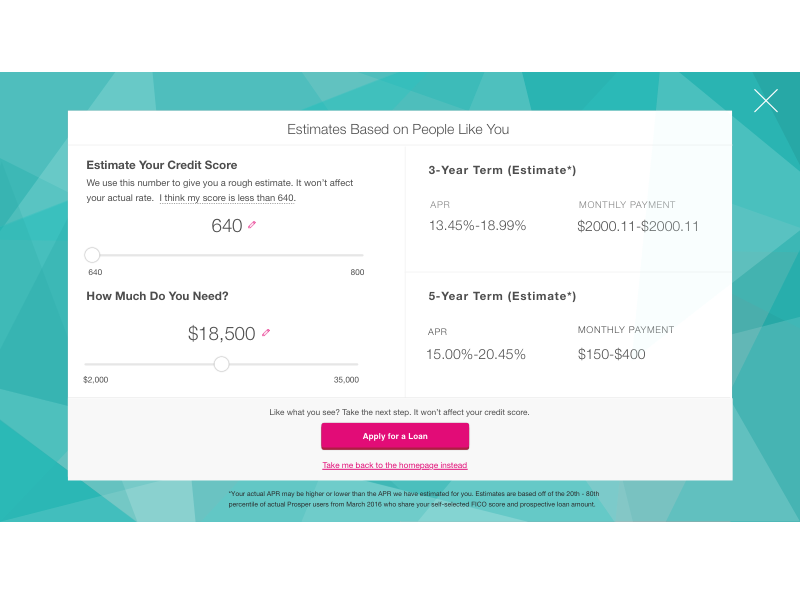Click the 800 maximum credit score label
The image size is (800, 600).
pyautogui.click(x=357, y=273)
